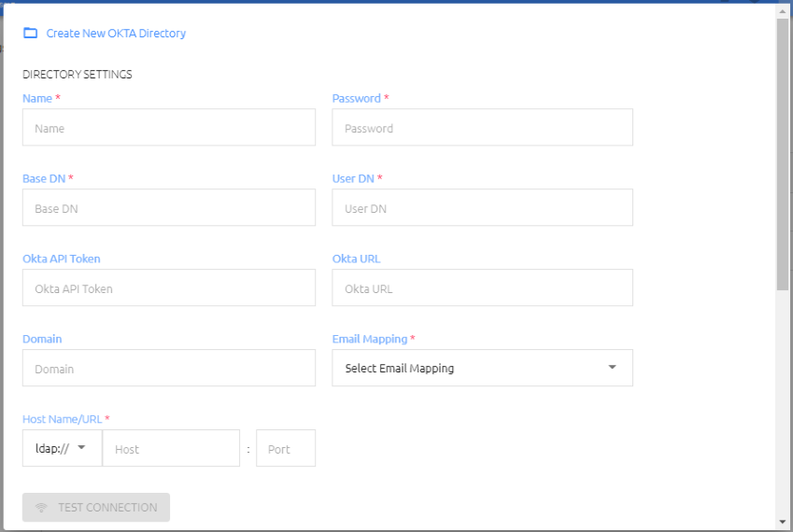This screenshot has height=532, width=793.
Task: Focus the Password input field
Action: coord(482,127)
